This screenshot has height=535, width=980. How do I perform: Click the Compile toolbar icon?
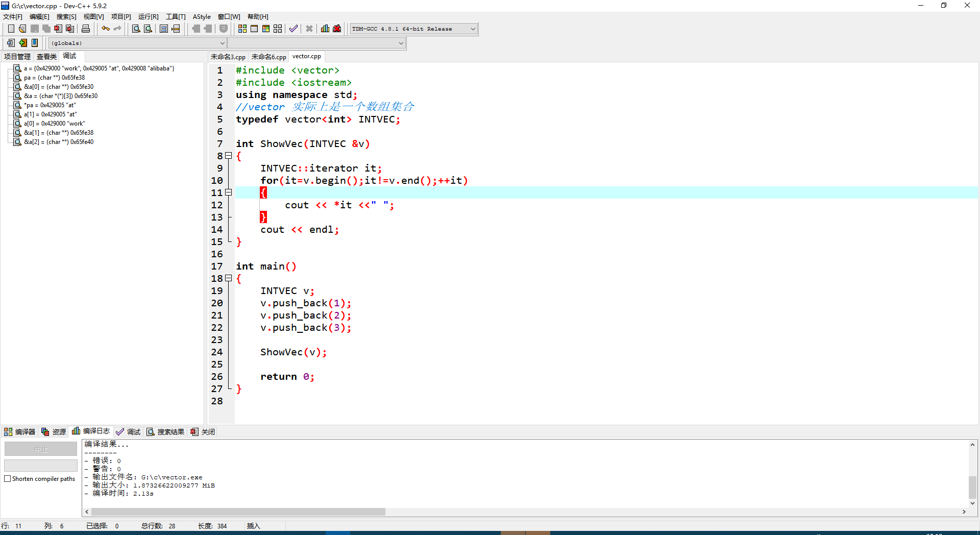242,29
